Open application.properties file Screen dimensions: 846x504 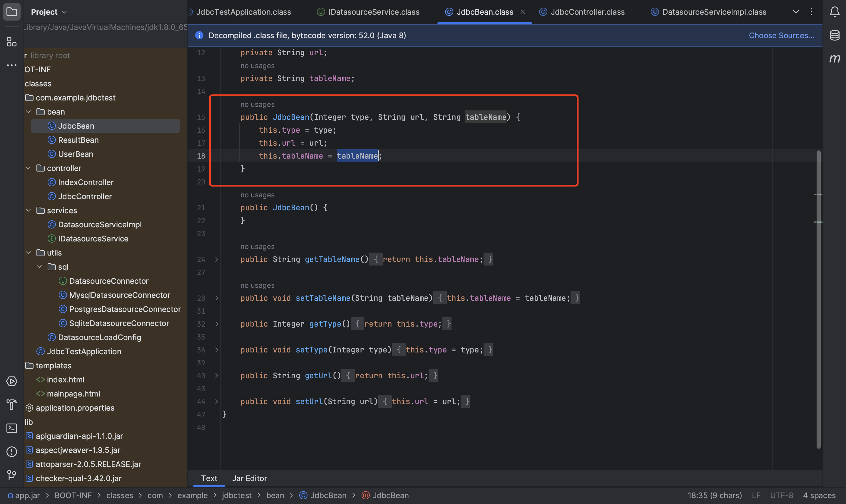coord(75,408)
